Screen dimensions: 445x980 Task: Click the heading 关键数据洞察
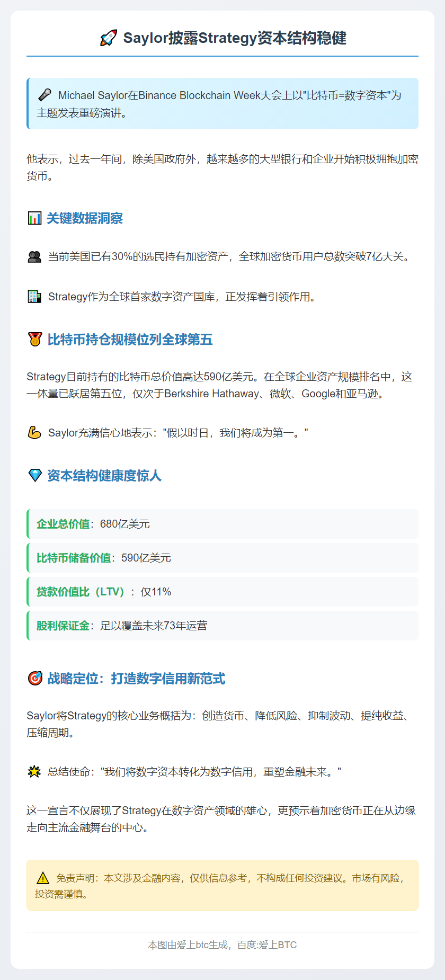coord(85,218)
